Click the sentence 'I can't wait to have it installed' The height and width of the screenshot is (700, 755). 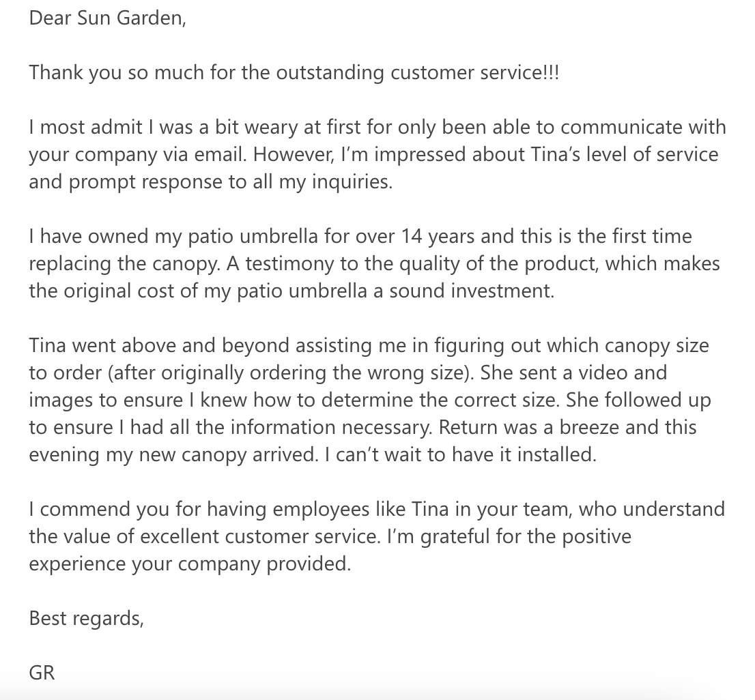[x=461, y=454]
